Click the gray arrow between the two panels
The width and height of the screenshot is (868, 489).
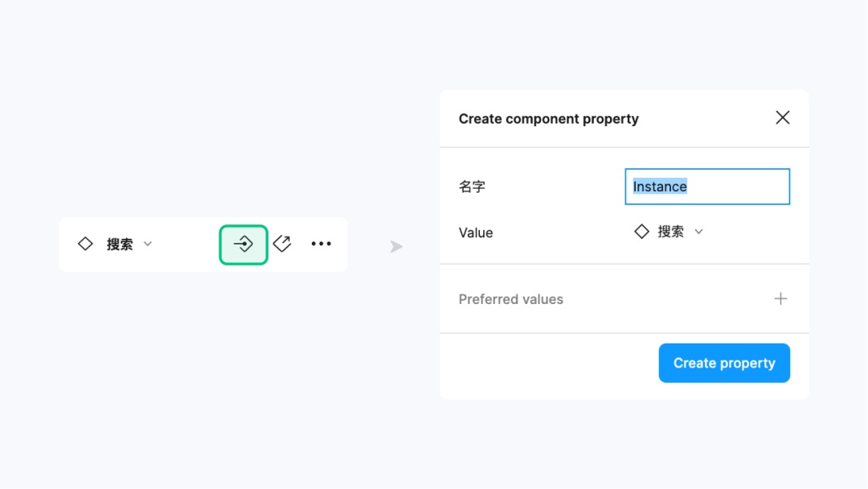click(396, 247)
